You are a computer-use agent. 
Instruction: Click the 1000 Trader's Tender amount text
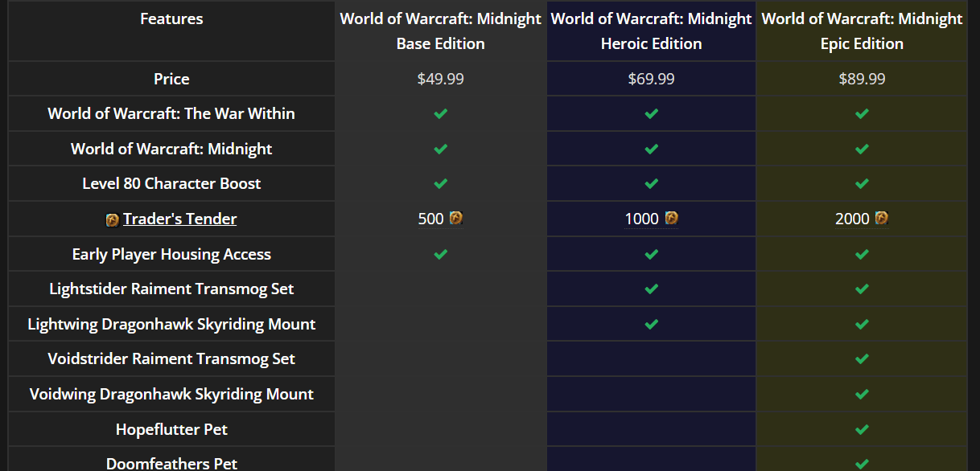tap(641, 219)
